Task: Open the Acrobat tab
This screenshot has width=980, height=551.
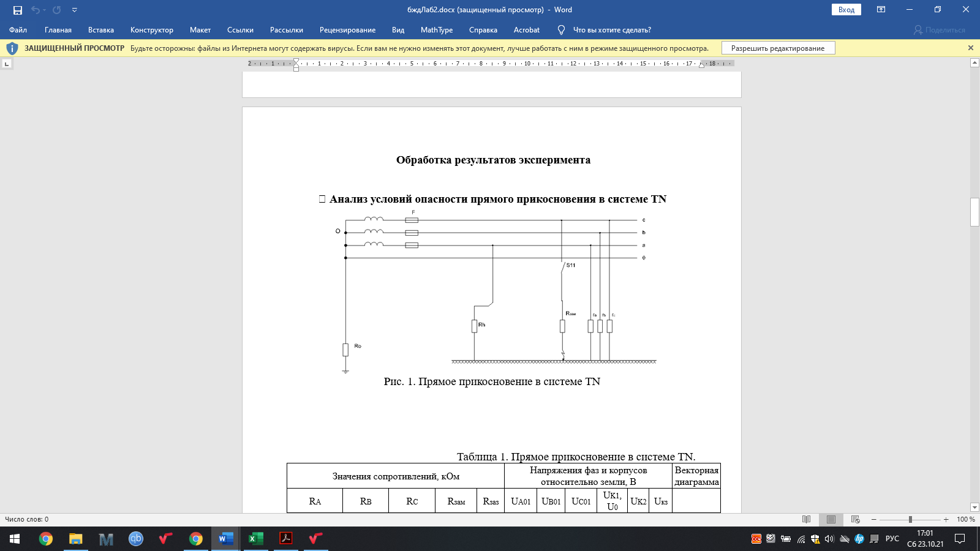Action: 527,30
